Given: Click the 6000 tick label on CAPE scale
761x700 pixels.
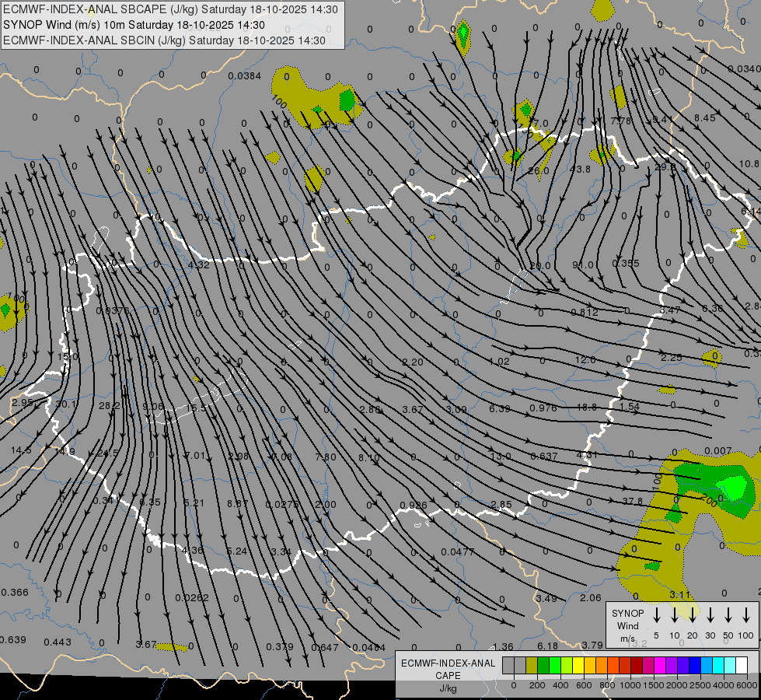Looking at the screenshot, I should (x=748, y=685).
